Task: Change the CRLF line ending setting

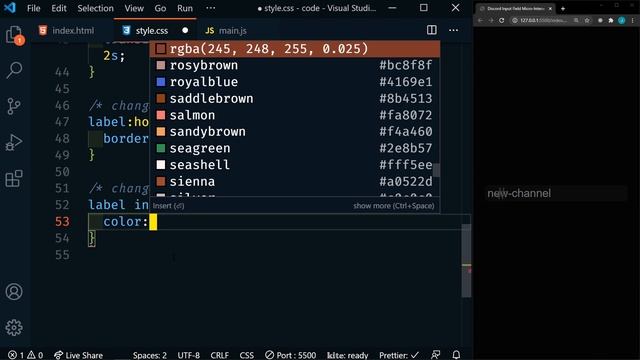Action: [x=220, y=355]
